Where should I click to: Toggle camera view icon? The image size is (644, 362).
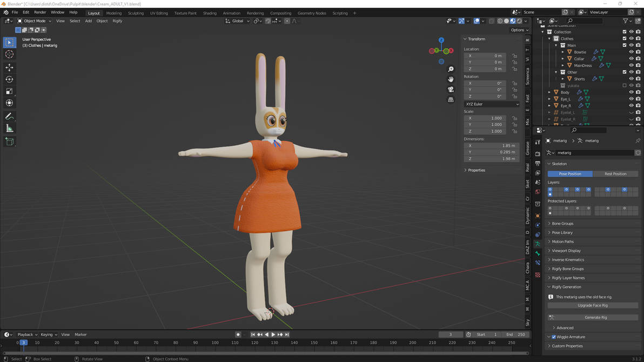(451, 89)
